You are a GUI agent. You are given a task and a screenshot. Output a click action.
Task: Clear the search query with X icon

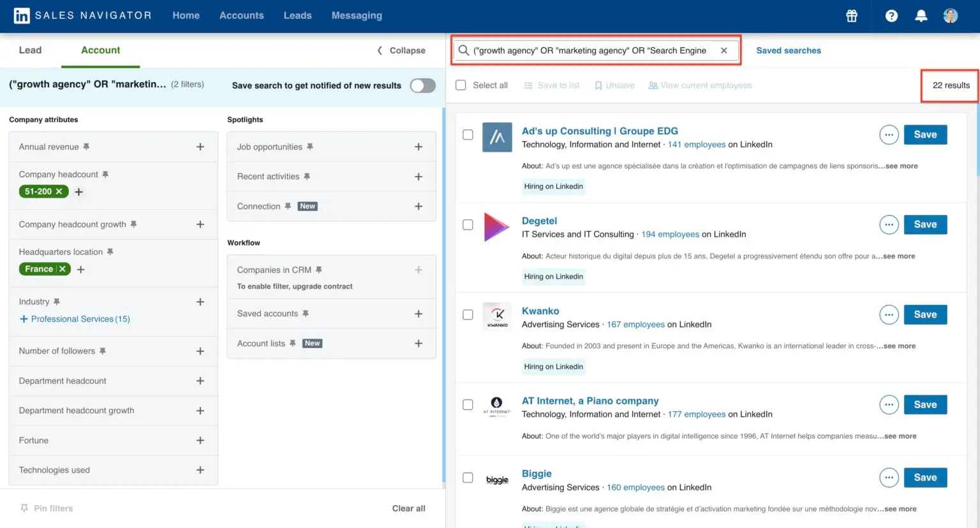[724, 50]
